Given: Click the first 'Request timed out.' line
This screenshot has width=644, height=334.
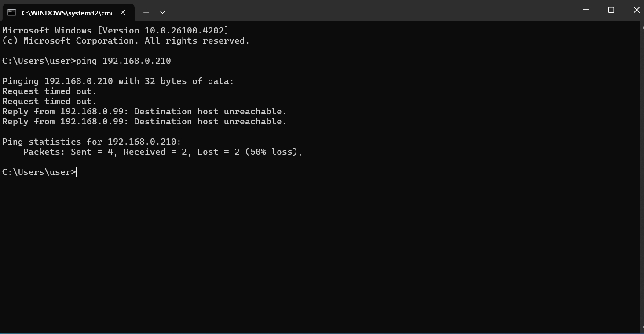Looking at the screenshot, I should (x=49, y=91).
